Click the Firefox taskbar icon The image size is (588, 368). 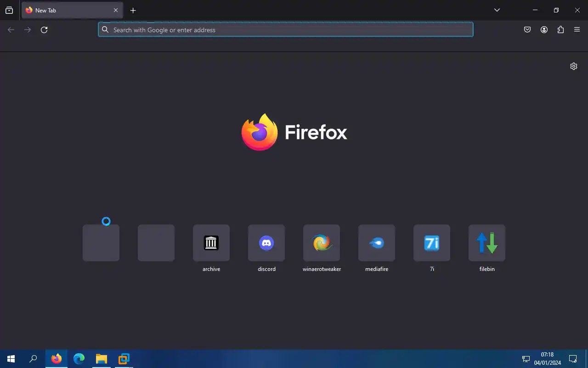click(x=57, y=359)
